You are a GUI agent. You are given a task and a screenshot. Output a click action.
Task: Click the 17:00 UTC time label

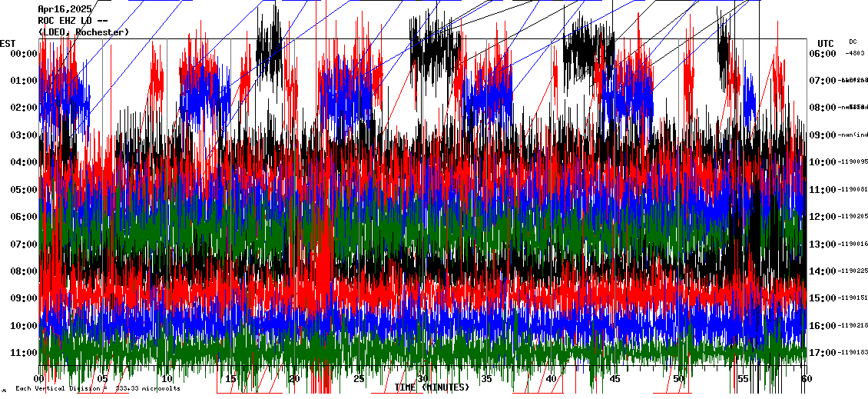pyautogui.click(x=823, y=352)
